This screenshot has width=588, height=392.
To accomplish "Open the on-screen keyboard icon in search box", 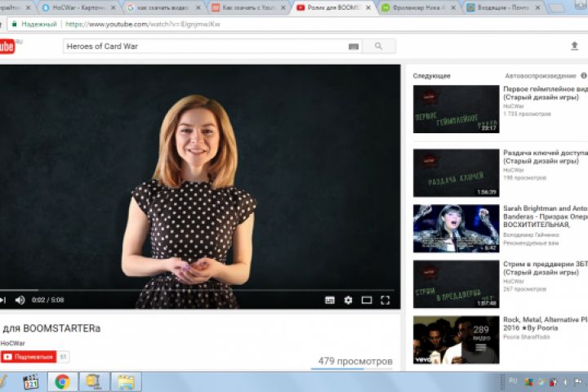I will point(354,47).
